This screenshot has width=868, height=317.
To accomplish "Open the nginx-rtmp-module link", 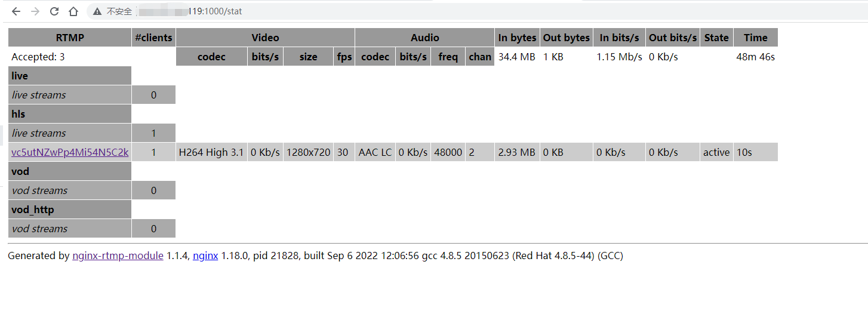I will 118,256.
